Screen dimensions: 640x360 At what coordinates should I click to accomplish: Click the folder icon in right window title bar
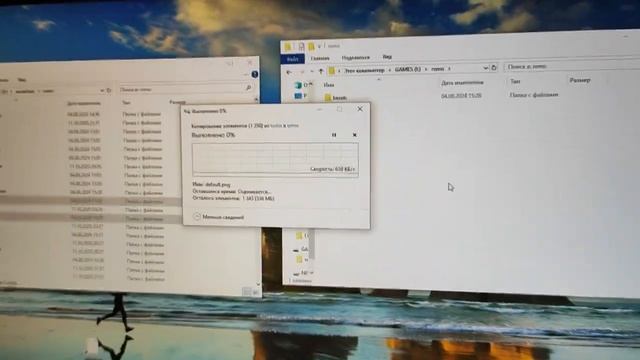[288, 47]
